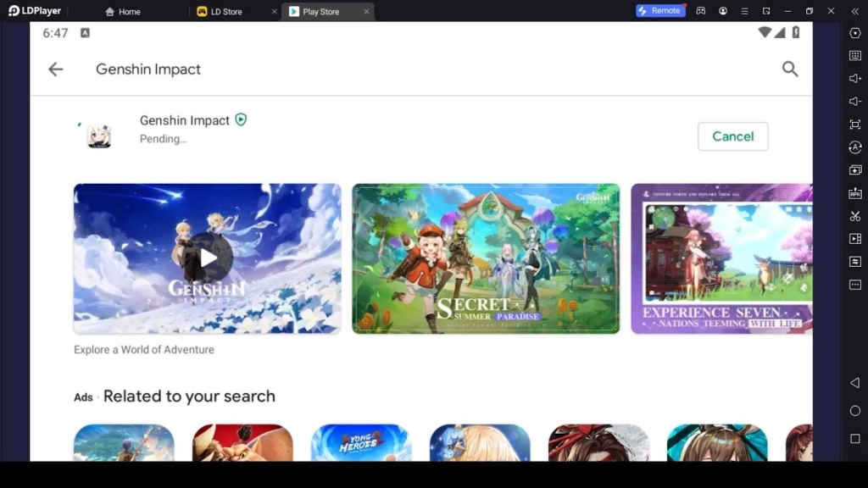
Task: Open the gamepad settings icon
Action: coord(701,10)
